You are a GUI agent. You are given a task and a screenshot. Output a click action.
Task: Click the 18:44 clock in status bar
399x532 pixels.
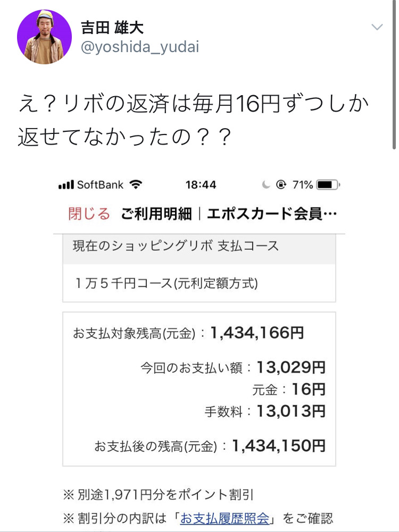point(201,185)
